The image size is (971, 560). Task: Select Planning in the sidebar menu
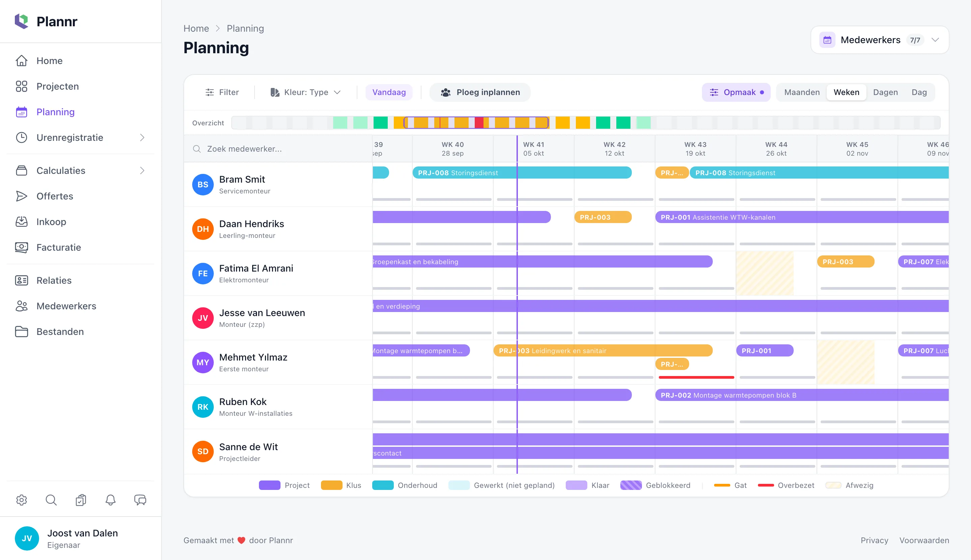[x=81, y=112]
